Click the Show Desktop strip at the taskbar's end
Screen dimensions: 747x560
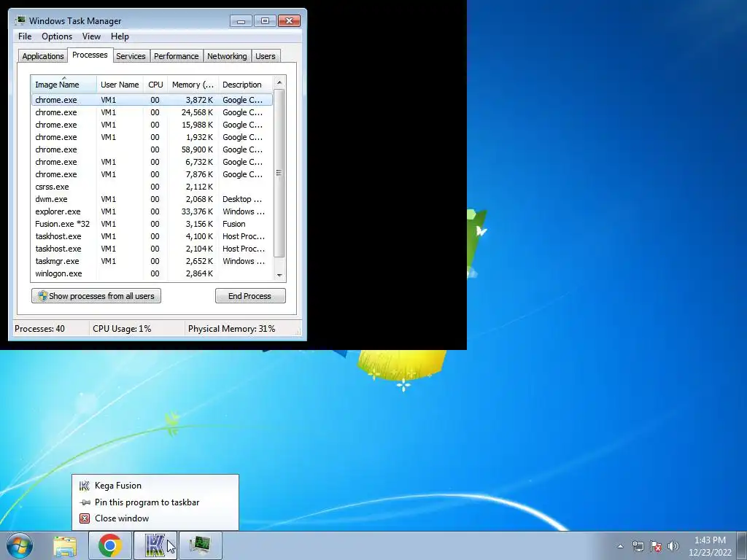point(742,545)
